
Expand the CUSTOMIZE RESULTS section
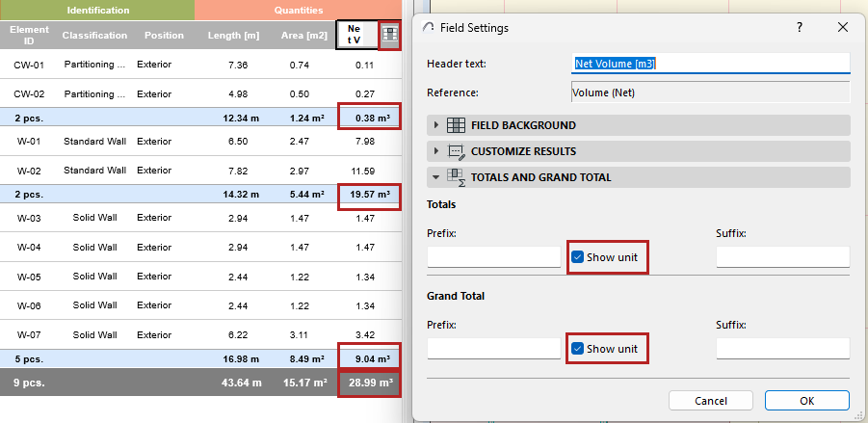tap(436, 151)
